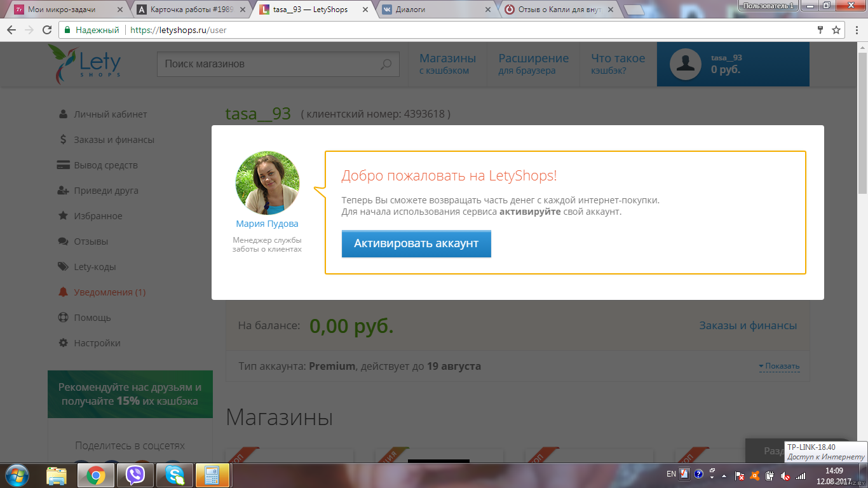Image resolution: width=868 pixels, height=488 pixels.
Task: Click the tag icon beside Lety-коды
Action: (x=63, y=267)
